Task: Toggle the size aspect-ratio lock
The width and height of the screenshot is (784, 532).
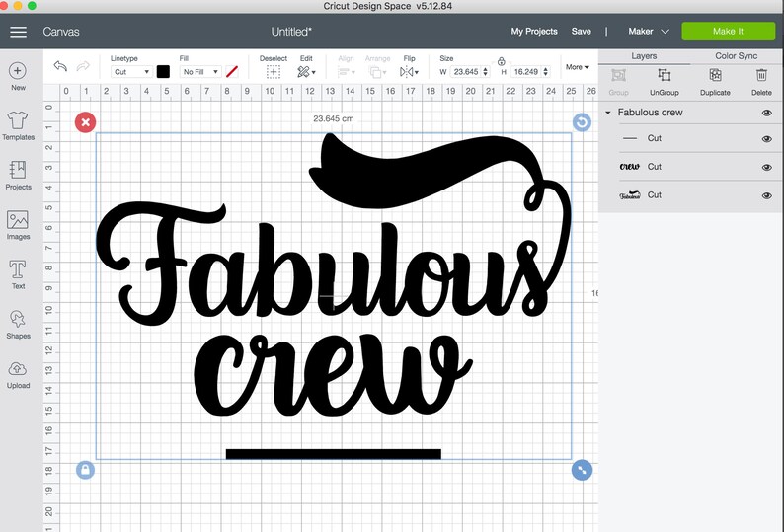Action: [x=501, y=61]
